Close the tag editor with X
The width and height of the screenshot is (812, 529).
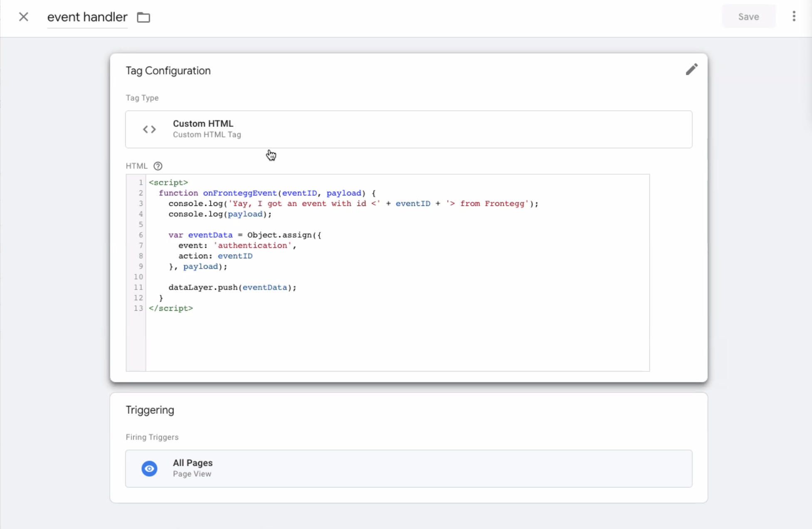(24, 17)
